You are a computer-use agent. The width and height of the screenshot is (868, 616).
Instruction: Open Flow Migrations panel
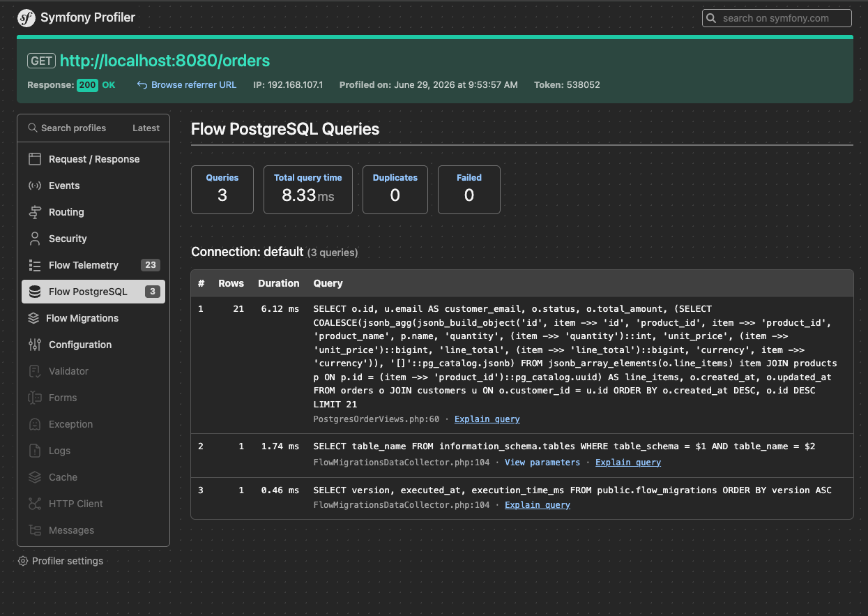(93, 318)
